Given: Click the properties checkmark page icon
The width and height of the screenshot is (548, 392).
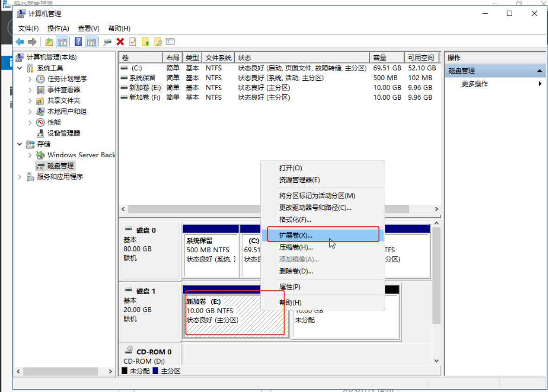Looking at the screenshot, I should (x=133, y=42).
